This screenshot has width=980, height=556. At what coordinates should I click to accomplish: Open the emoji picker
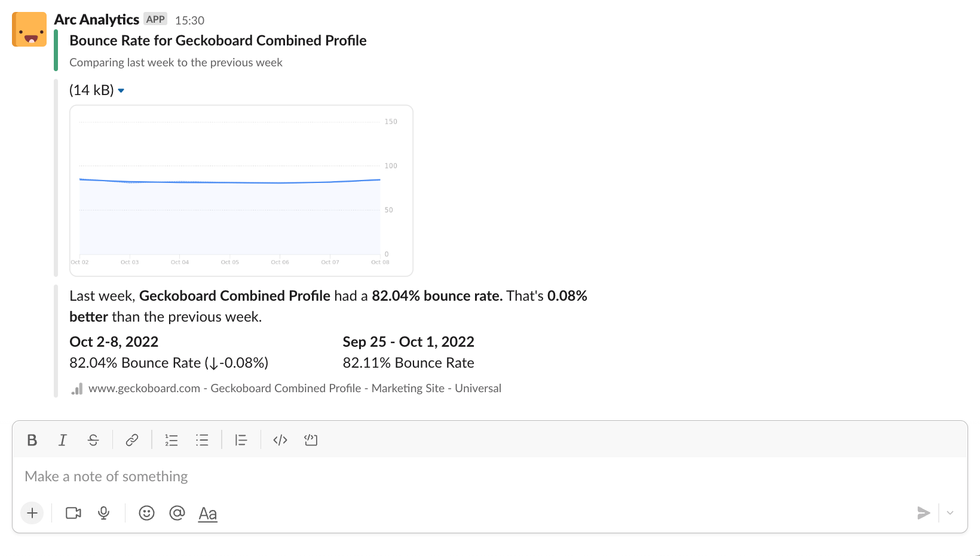146,513
